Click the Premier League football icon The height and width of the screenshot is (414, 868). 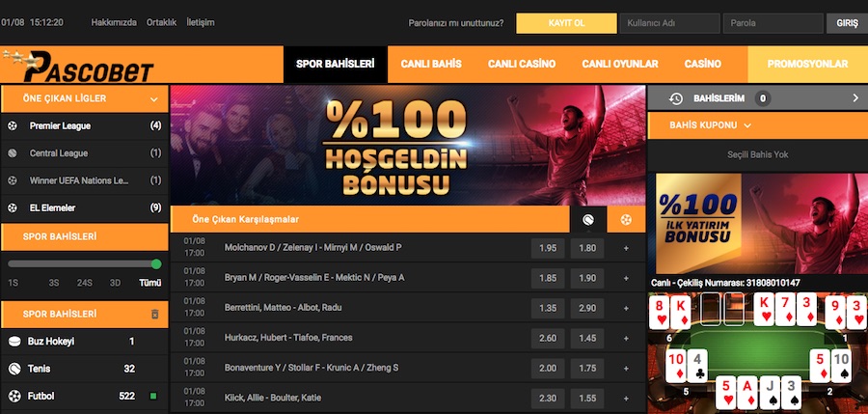(13, 126)
